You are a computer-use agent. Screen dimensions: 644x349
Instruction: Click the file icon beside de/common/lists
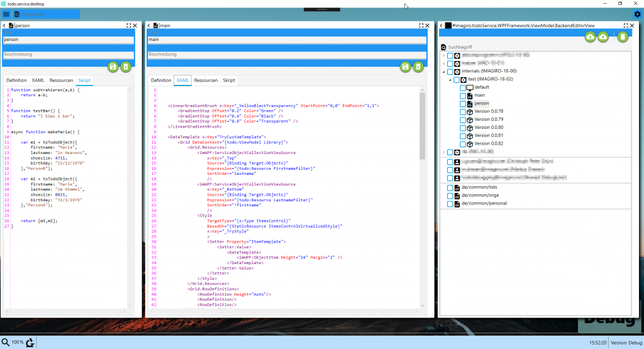pos(457,187)
